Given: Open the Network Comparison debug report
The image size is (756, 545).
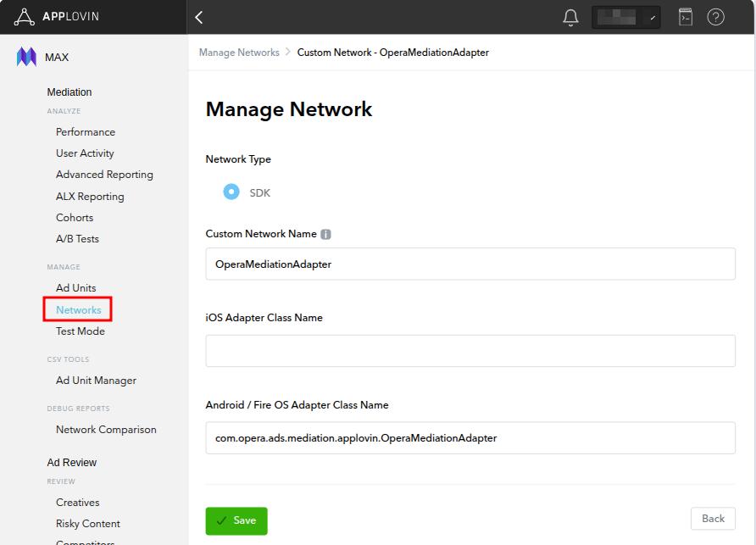Looking at the screenshot, I should pyautogui.click(x=106, y=429).
